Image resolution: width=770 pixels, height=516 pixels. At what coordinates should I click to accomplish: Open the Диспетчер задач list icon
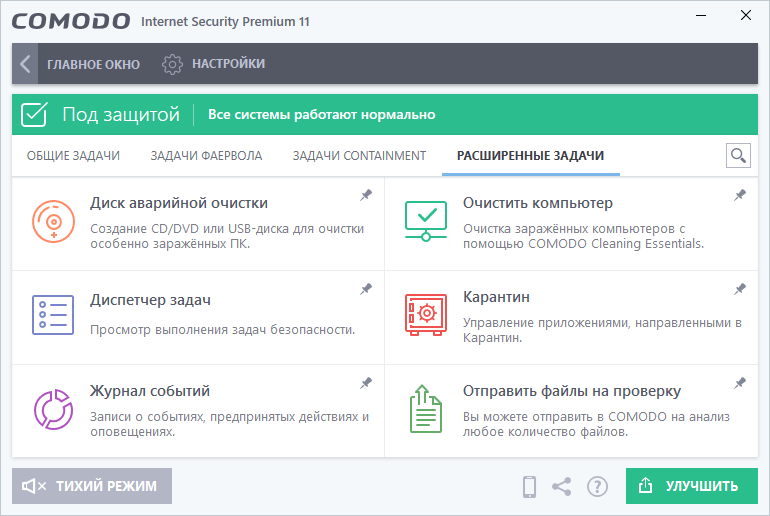coord(52,314)
